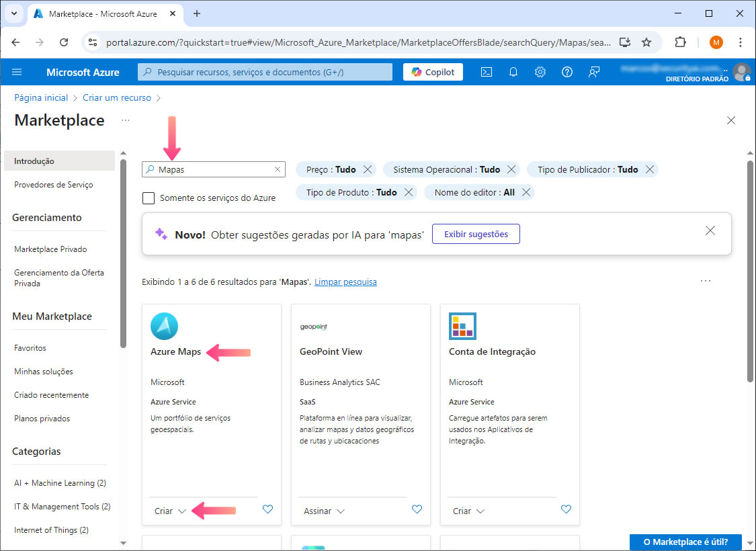Click the install app icon in the address bar

click(x=625, y=42)
